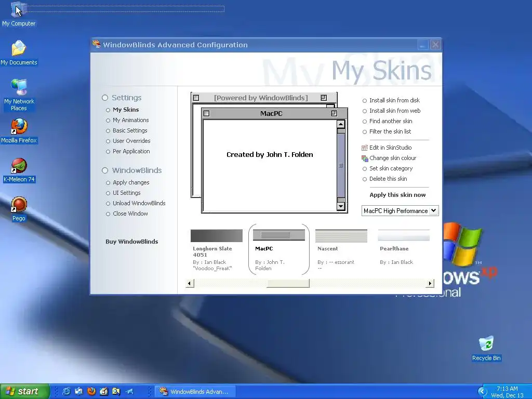The height and width of the screenshot is (399, 532).
Task: Launch the K-Meleon 74 shortcut
Action: point(19,170)
